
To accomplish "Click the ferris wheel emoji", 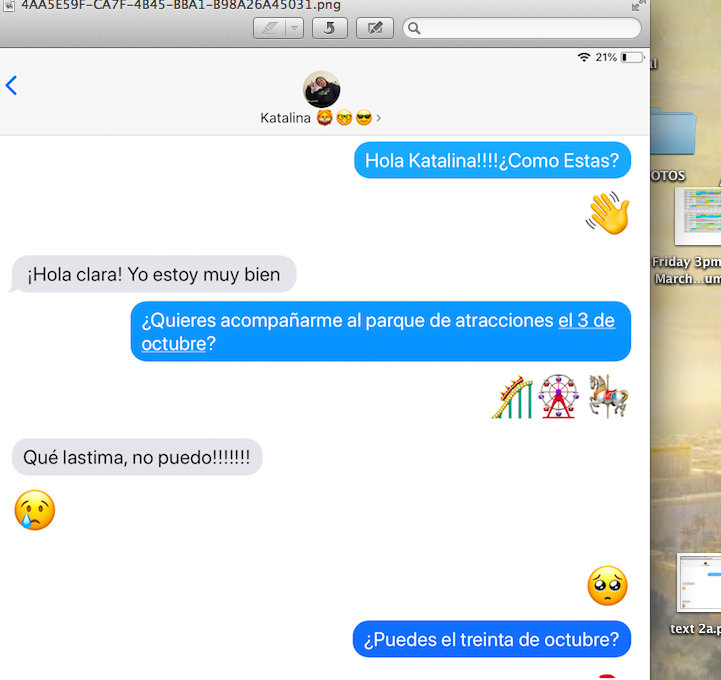I will coord(559,396).
